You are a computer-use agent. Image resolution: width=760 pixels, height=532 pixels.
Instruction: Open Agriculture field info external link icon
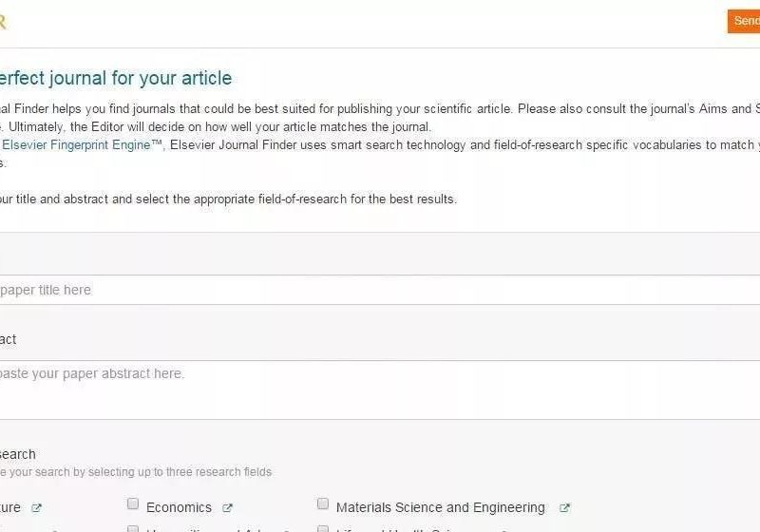tap(37, 508)
